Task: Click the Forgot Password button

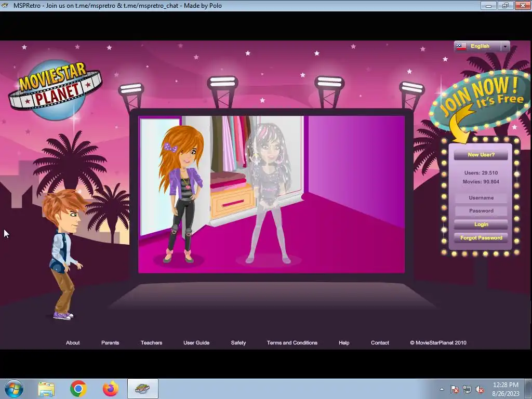Action: (481, 238)
